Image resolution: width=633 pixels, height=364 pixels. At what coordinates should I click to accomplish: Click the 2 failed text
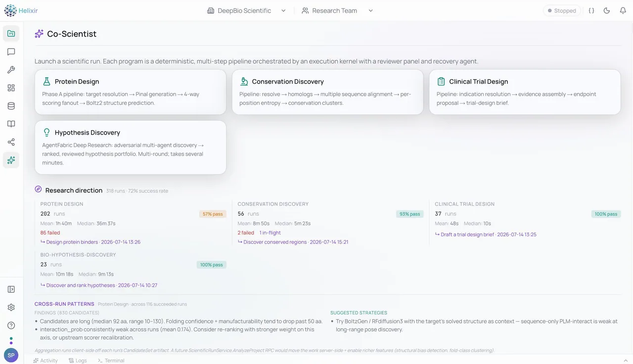[x=246, y=233]
